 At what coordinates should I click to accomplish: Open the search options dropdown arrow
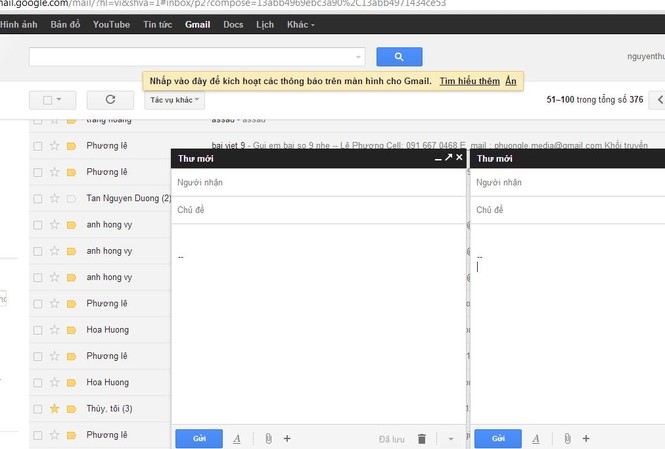coord(358,57)
